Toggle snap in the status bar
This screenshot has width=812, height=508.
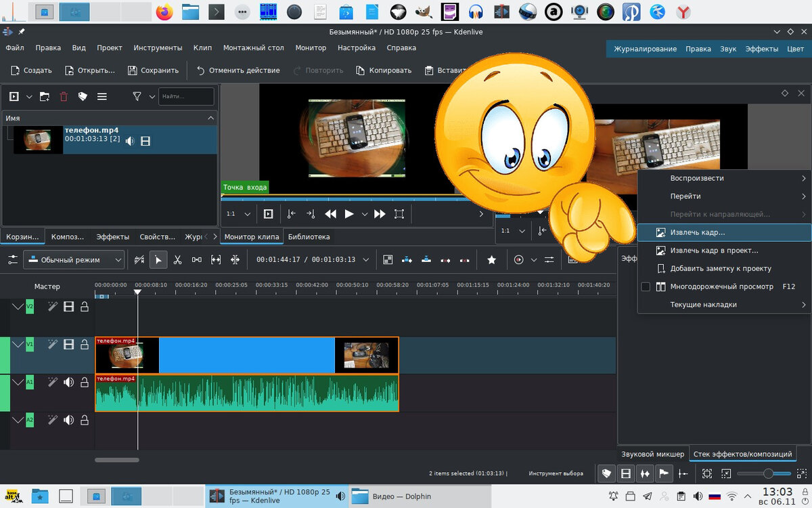[x=683, y=473]
